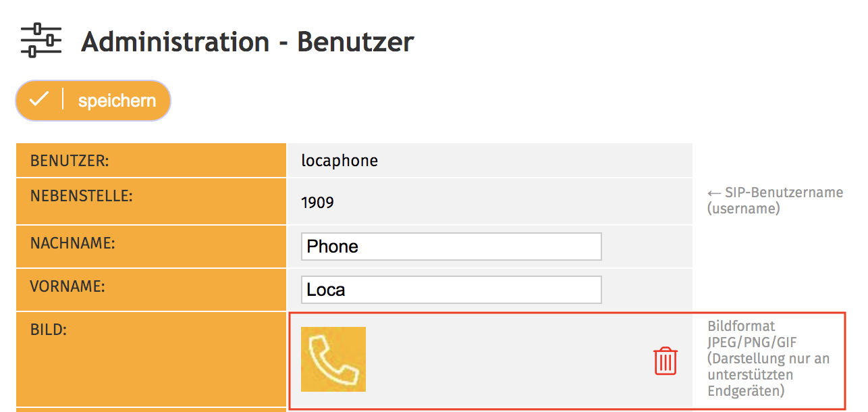Click the SIP-Benutzername hint text
This screenshot has height=412, width=868.
coord(784,192)
